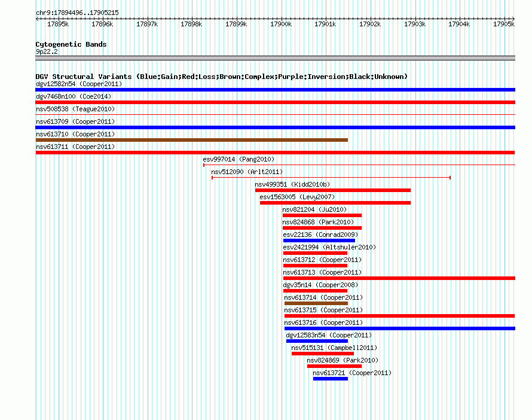Click the Cytogenetic Bands track title
The width and height of the screenshot is (532, 420).
point(71,44)
